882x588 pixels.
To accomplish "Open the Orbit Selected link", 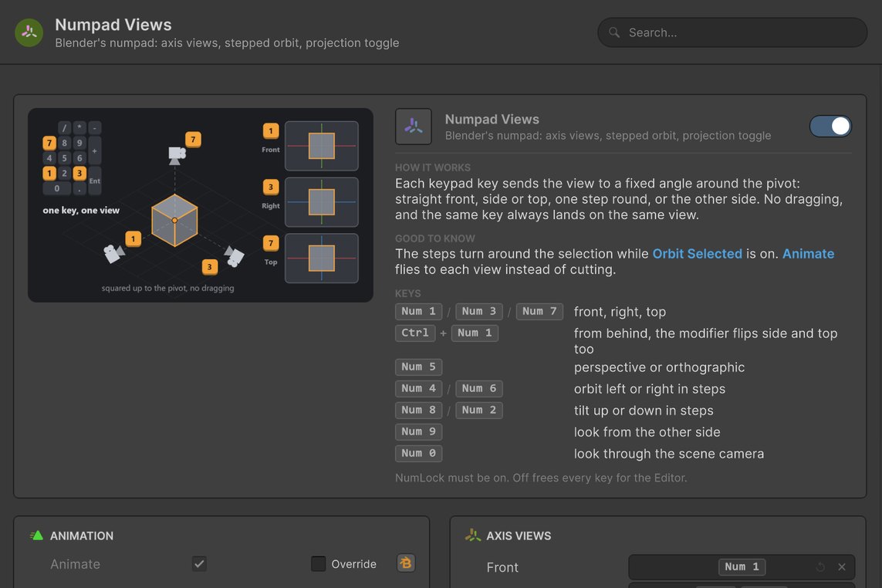I will (x=697, y=254).
